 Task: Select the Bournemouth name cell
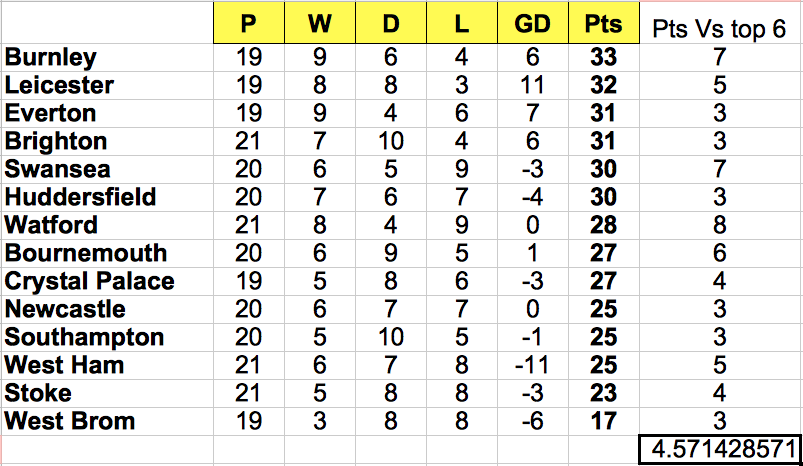coord(107,253)
